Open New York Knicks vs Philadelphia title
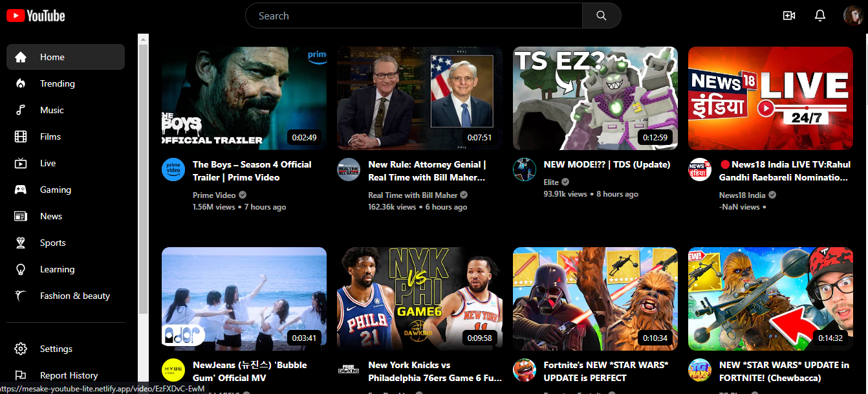Screen dimensions: 868x394 point(435,371)
